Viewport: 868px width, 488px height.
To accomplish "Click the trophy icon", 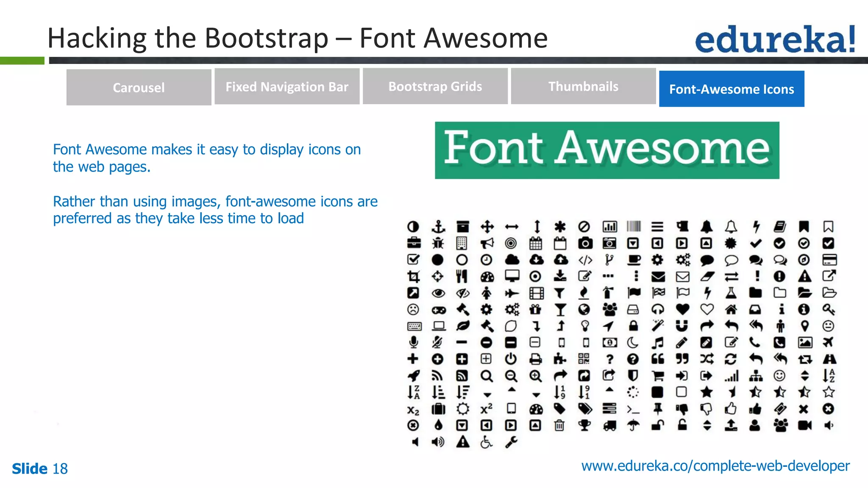I will pyautogui.click(x=584, y=425).
